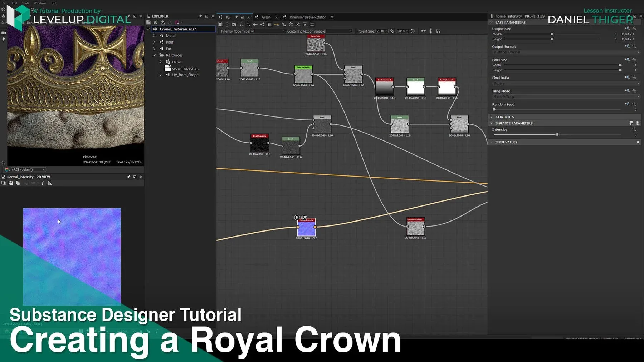
Task: Collapse the Base Parameters section in Properties
Action: point(492,22)
